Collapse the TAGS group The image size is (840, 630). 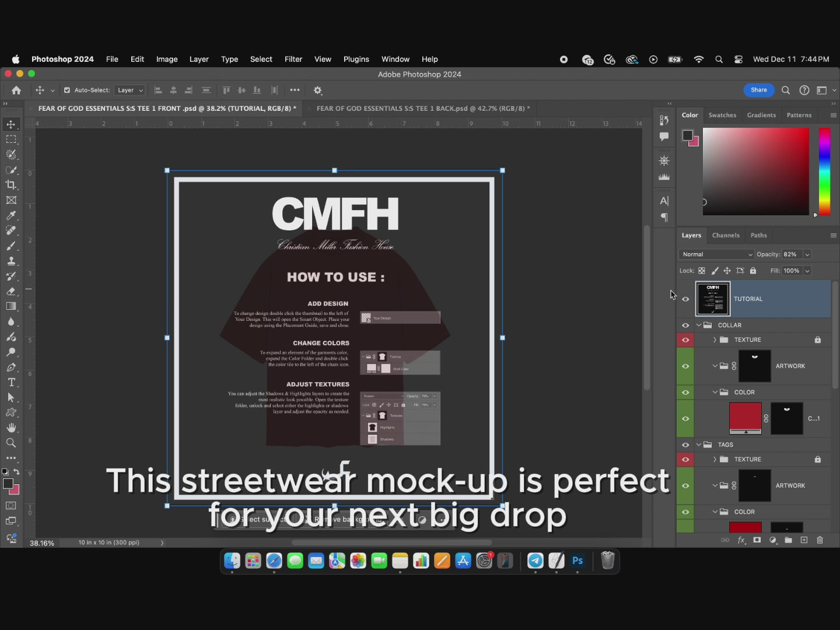click(x=699, y=445)
